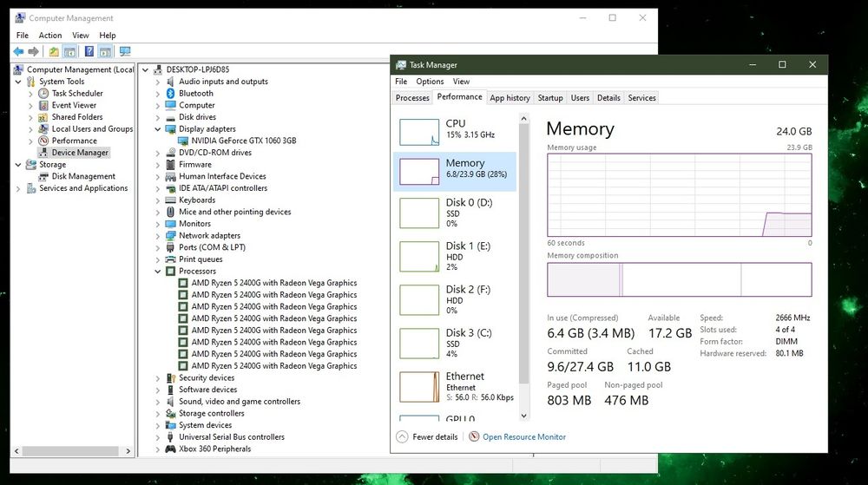Click the Up one level folder toolbar icon

click(x=54, y=51)
